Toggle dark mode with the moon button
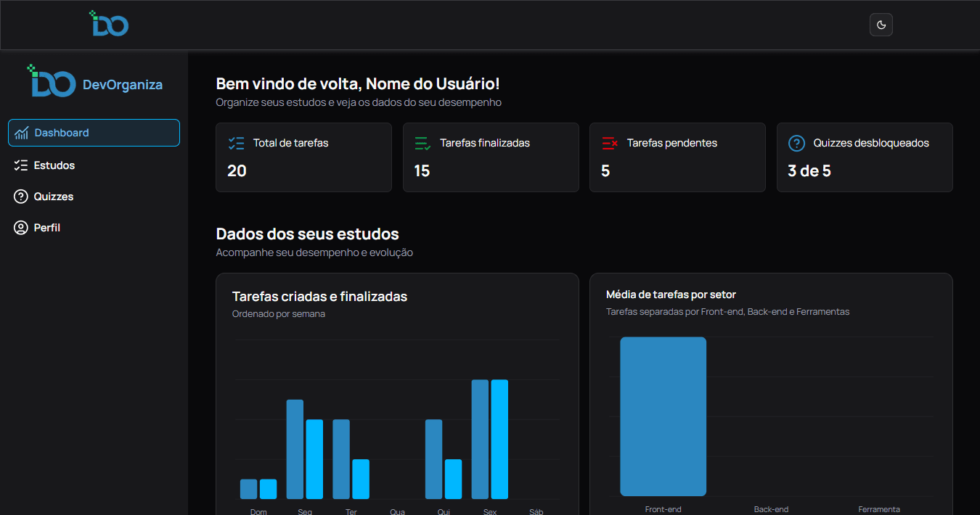The image size is (980, 515). click(881, 25)
